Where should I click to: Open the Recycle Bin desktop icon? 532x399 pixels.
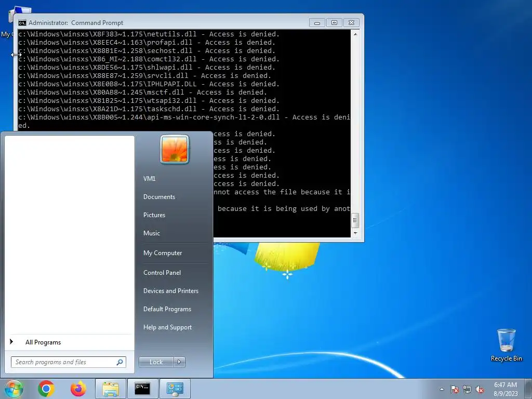click(x=506, y=345)
